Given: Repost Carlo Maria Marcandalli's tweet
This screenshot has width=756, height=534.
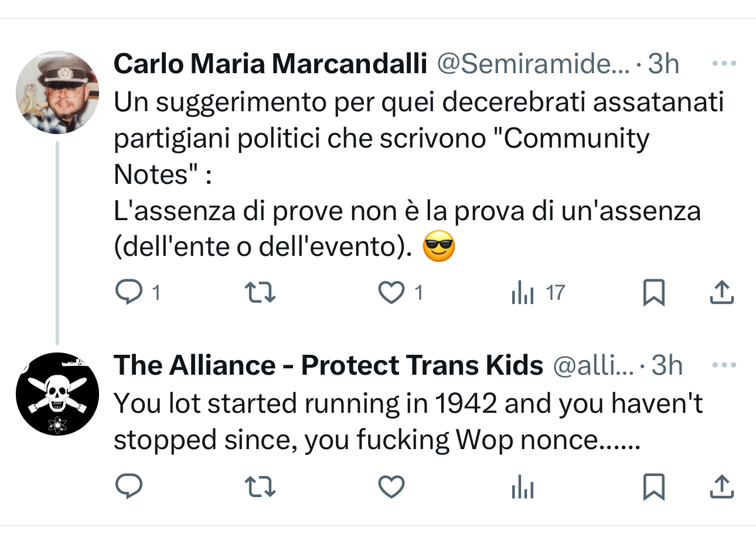Looking at the screenshot, I should [260, 293].
